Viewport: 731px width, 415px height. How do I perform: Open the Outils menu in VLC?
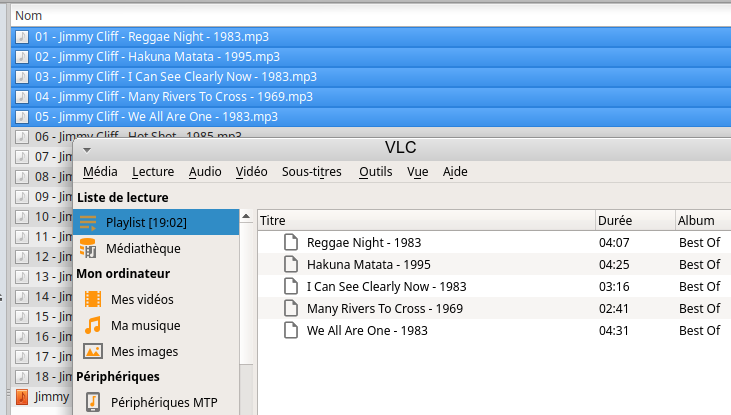pyautogui.click(x=375, y=172)
